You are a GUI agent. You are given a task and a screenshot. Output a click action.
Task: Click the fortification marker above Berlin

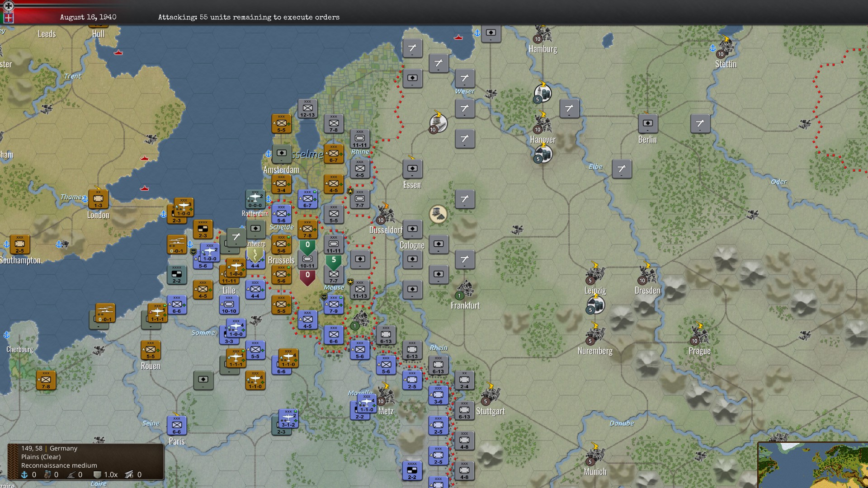[648, 123]
